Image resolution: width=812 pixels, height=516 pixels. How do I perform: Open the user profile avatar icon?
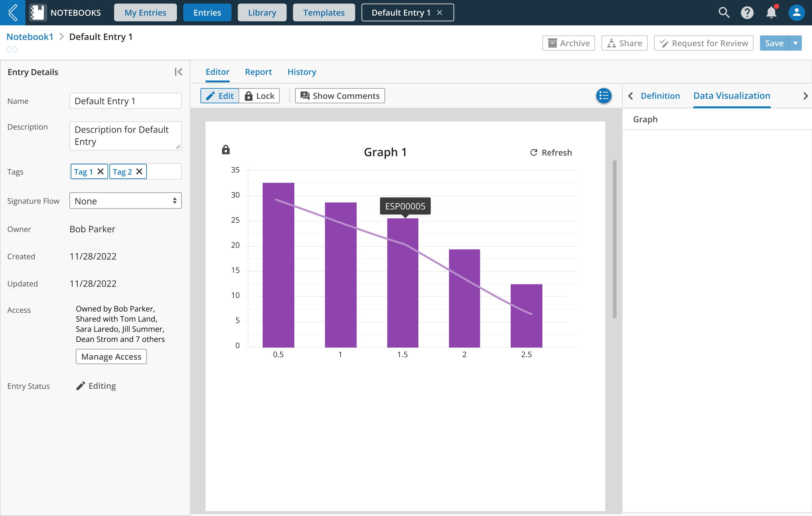coord(796,12)
